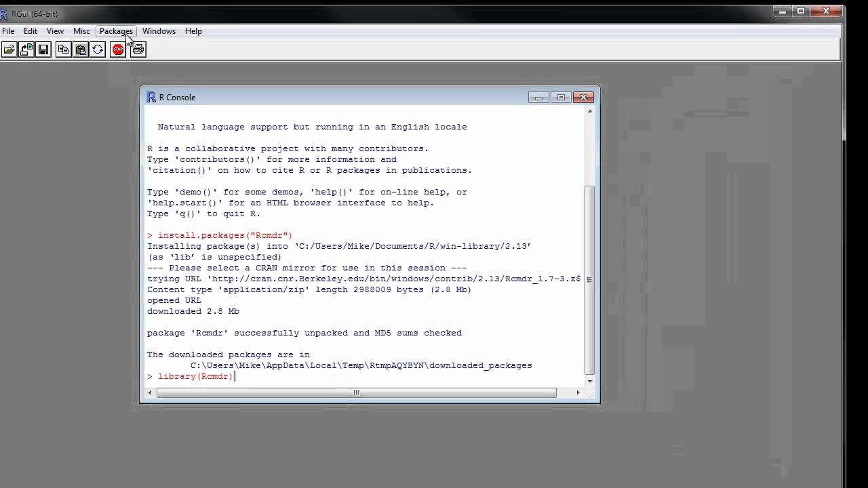Click console horizontal scrollbar thumb
This screenshot has width=868, height=488.
coord(357,392)
